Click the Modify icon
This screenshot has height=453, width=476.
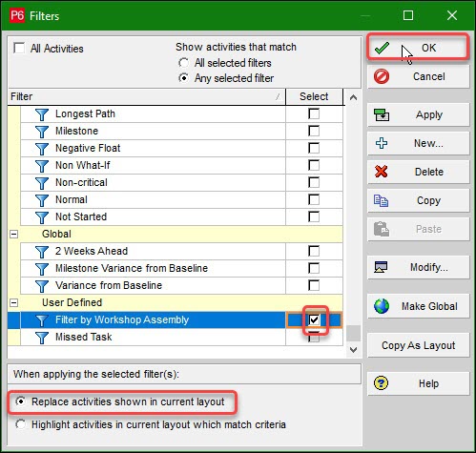(x=381, y=267)
